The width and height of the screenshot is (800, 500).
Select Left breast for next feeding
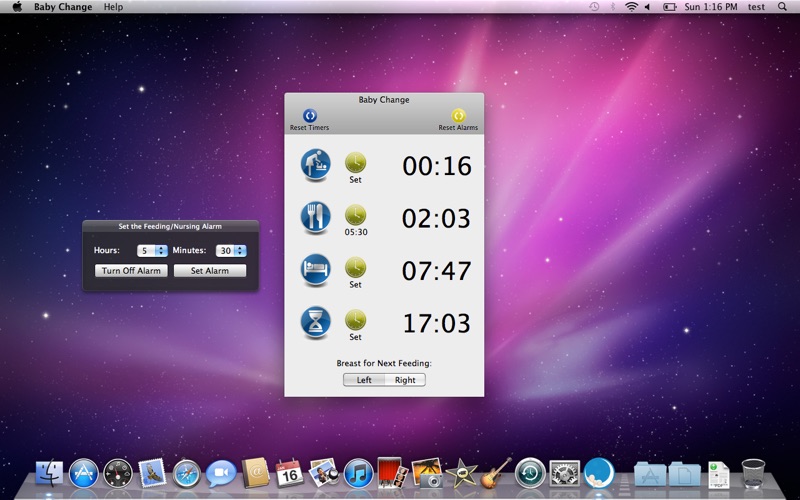[364, 380]
